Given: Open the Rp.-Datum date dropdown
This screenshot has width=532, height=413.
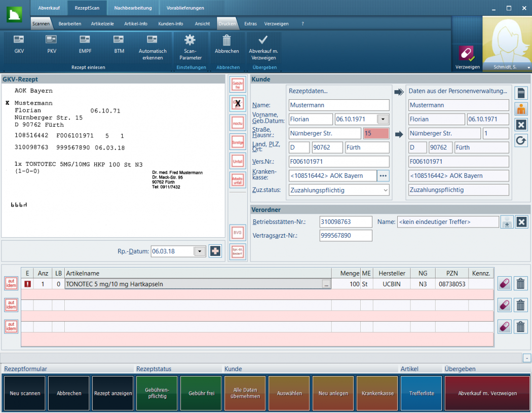Looking at the screenshot, I should pos(200,251).
